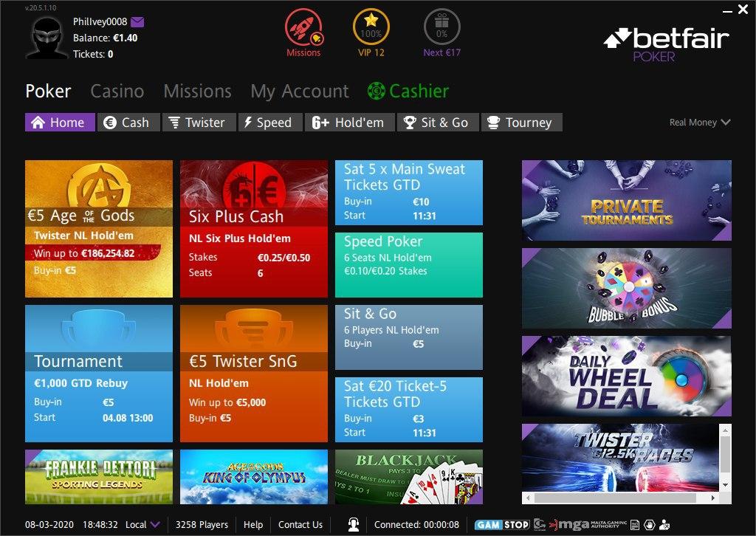
Task: Open the Help link in status bar
Action: click(x=253, y=524)
